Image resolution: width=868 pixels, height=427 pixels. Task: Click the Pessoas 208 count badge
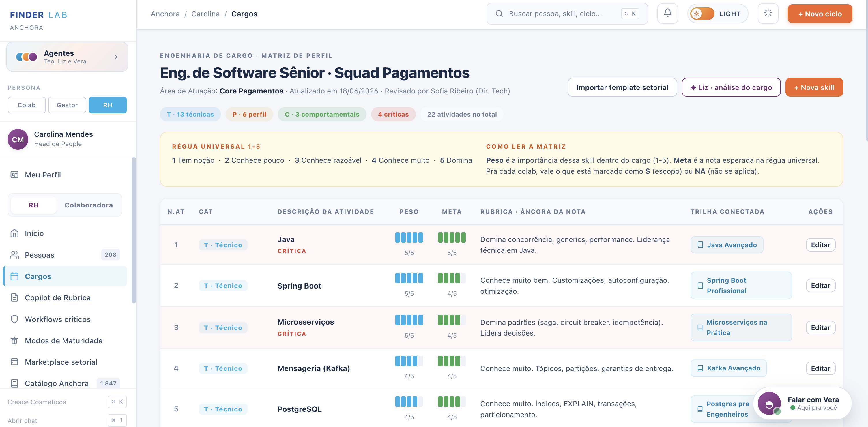point(111,255)
